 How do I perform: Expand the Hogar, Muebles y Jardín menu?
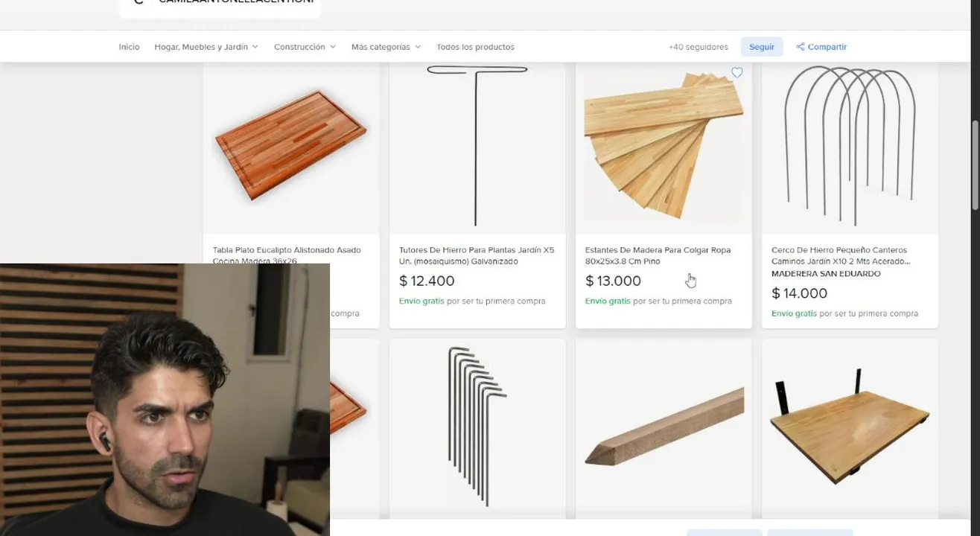pos(206,47)
